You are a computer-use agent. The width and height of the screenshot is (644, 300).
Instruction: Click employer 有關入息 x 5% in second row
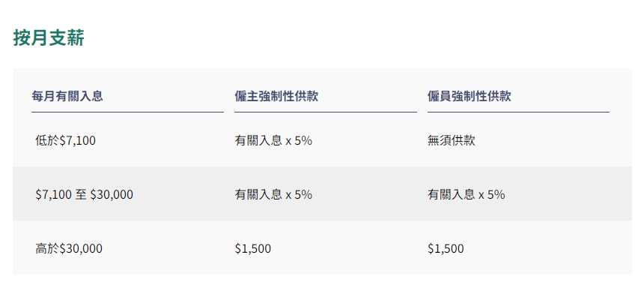(273, 194)
